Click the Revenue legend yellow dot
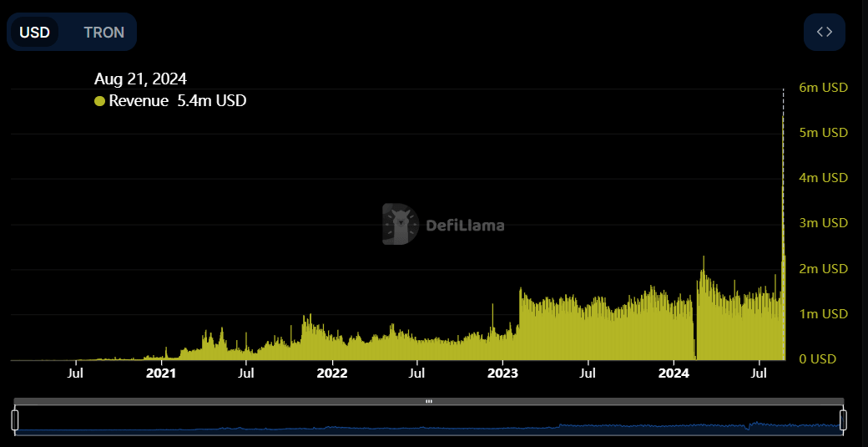The width and height of the screenshot is (868, 447). coord(99,101)
